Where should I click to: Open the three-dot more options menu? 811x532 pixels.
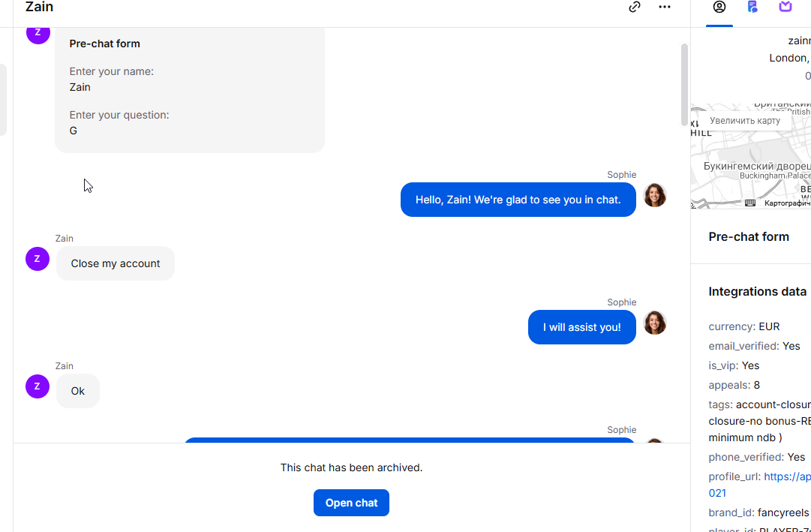tap(665, 8)
